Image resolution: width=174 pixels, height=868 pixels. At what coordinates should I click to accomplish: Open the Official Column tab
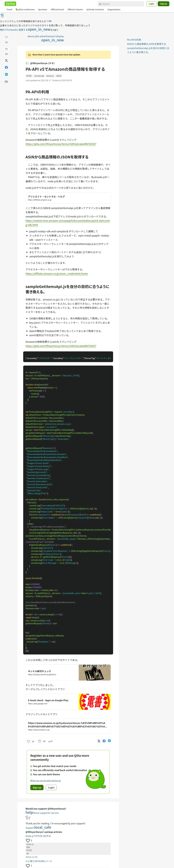point(75,9)
